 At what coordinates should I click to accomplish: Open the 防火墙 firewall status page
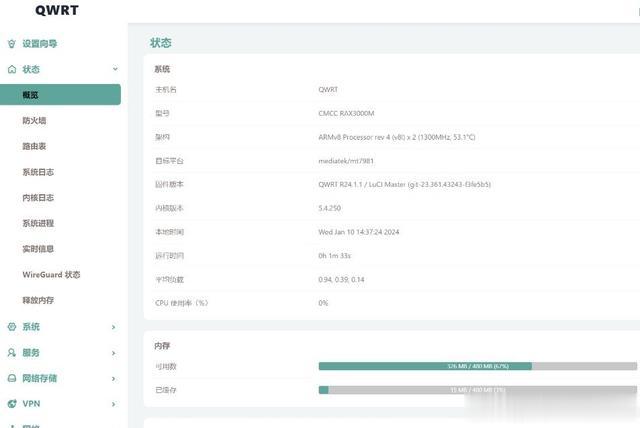pyautogui.click(x=34, y=120)
